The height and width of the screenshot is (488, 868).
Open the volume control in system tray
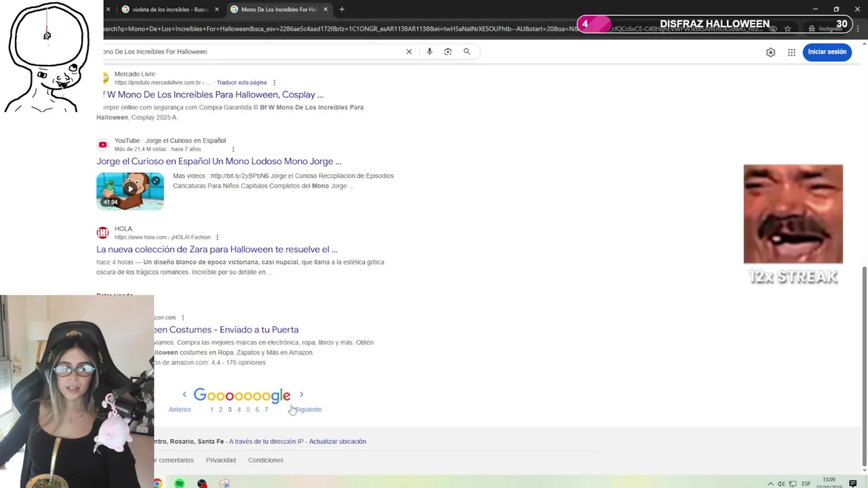click(x=781, y=483)
